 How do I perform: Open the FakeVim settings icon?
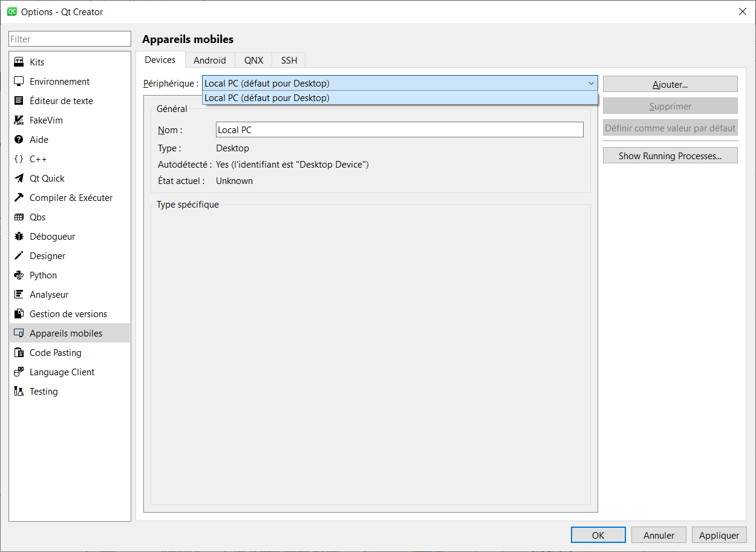click(19, 120)
